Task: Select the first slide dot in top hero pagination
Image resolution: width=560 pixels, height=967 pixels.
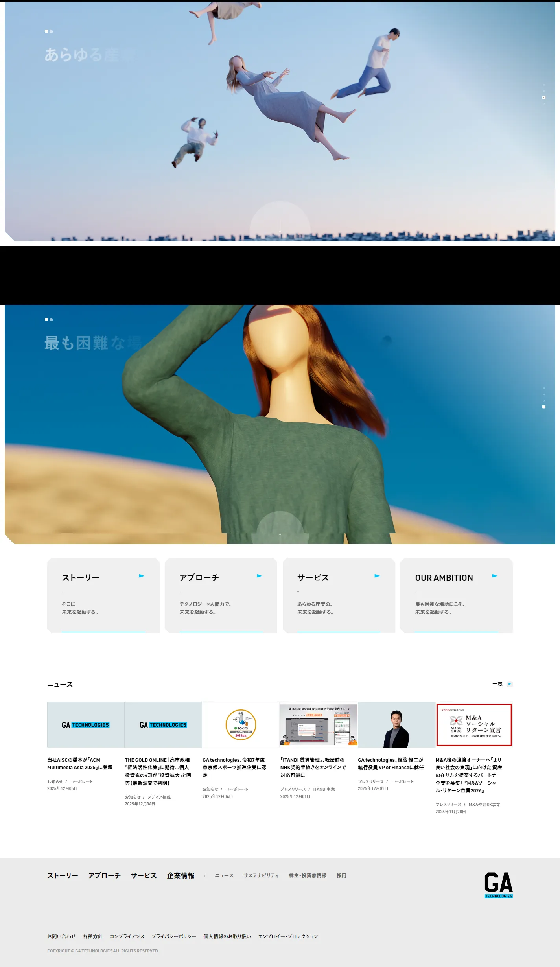Action: coord(544,85)
